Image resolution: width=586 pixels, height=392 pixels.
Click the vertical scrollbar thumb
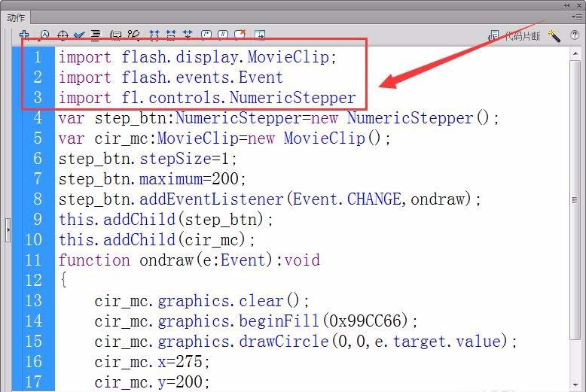point(575,199)
